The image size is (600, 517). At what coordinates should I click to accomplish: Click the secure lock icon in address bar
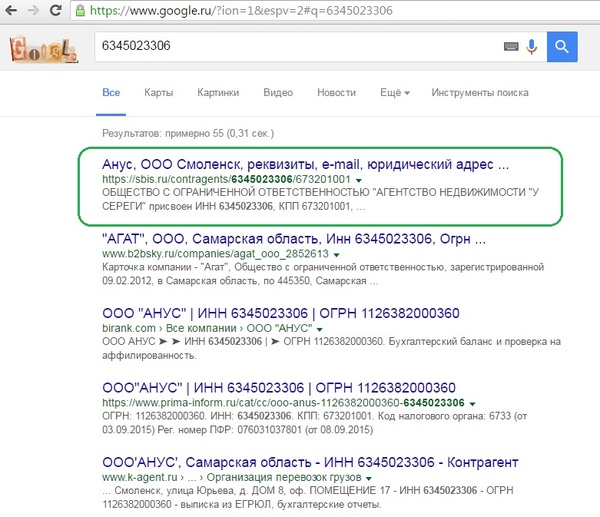(x=77, y=9)
